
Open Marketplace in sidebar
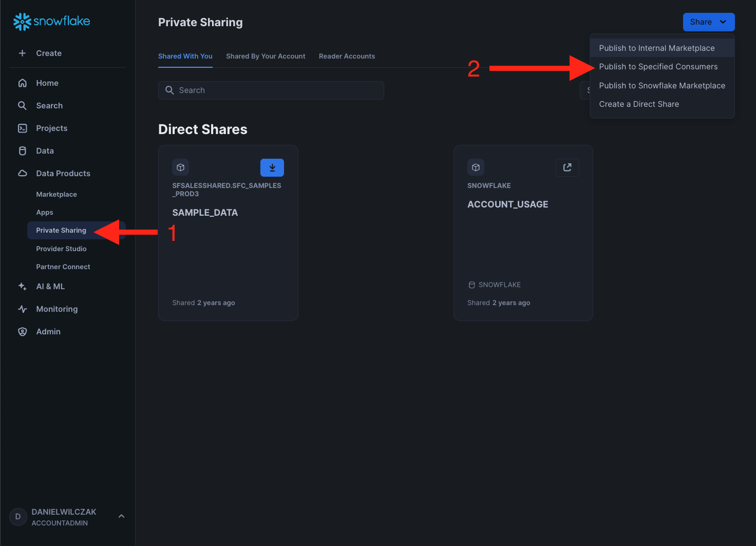(x=56, y=194)
